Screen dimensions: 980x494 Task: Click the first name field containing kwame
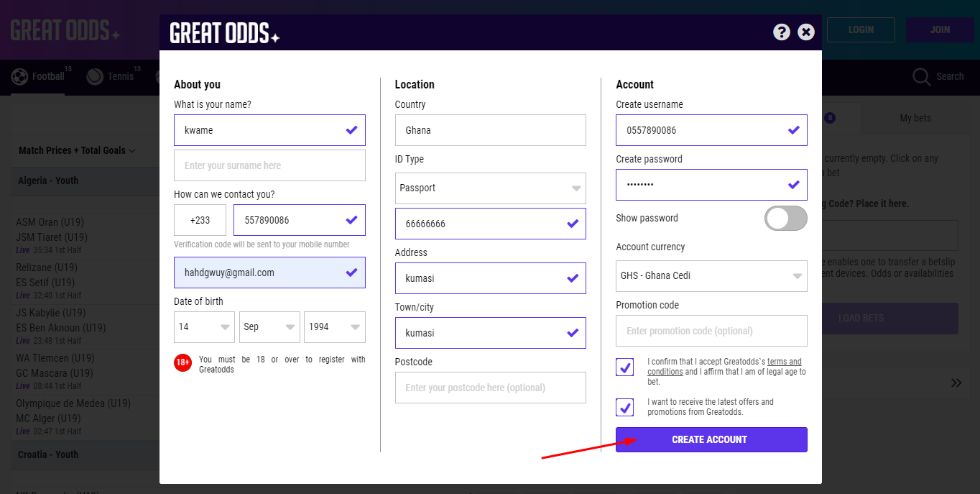[x=269, y=130]
